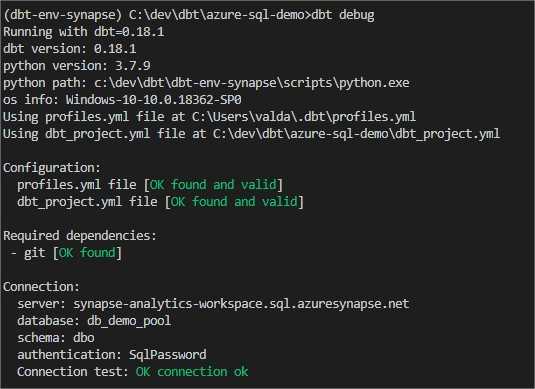Click the schema value dbo
The height and width of the screenshot is (389, 535).
84,338
